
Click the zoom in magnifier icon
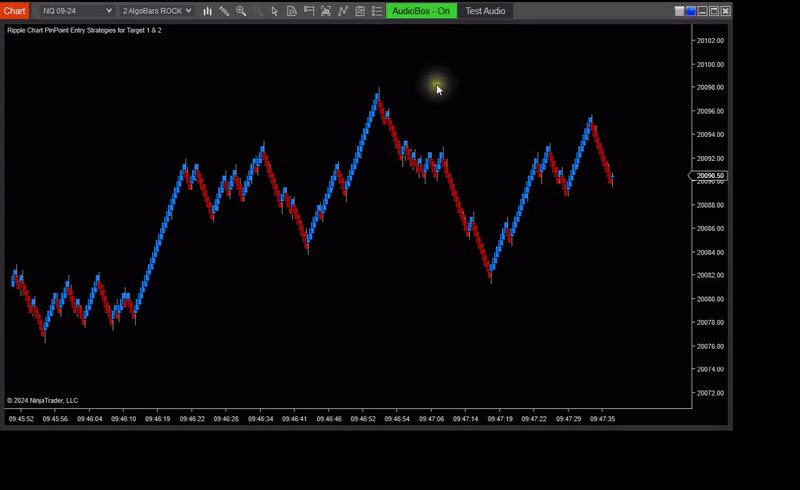pos(241,11)
